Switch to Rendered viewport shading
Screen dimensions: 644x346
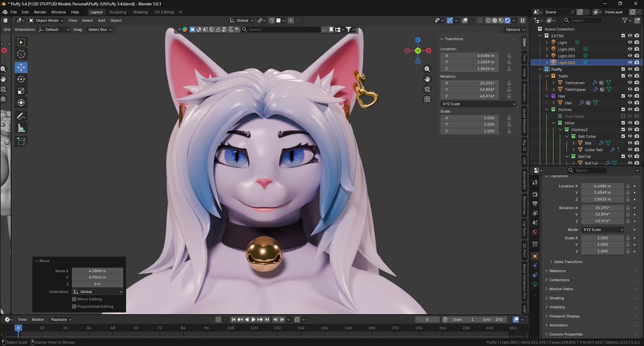pos(507,20)
